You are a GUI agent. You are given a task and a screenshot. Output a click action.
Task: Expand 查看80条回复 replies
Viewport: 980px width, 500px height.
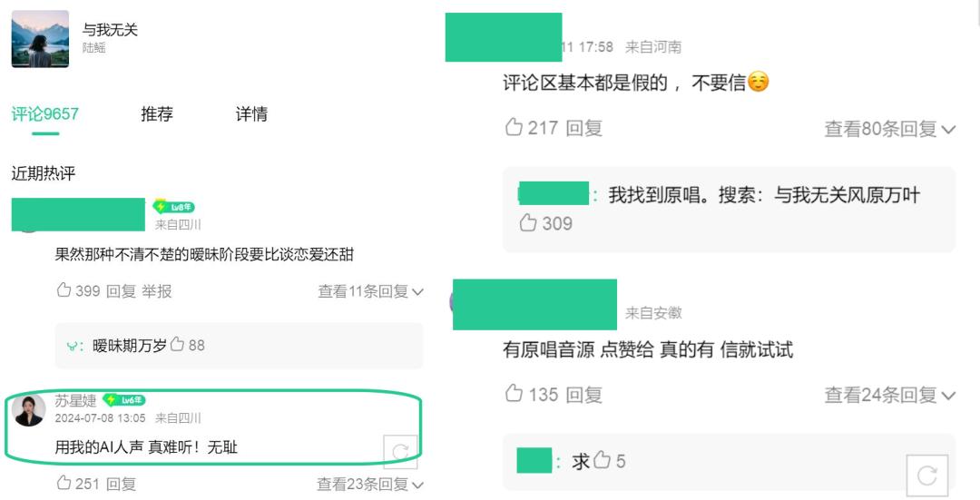tap(889, 129)
